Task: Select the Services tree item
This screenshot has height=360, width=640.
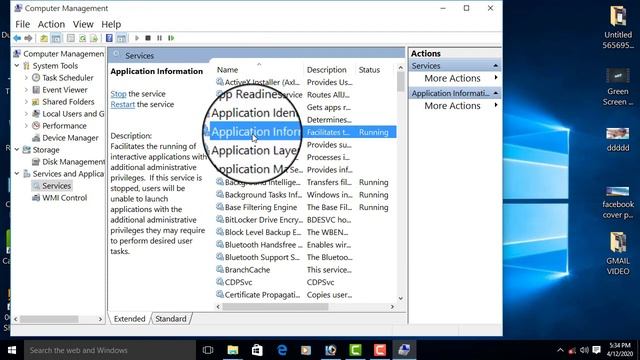Action: click(x=52, y=186)
